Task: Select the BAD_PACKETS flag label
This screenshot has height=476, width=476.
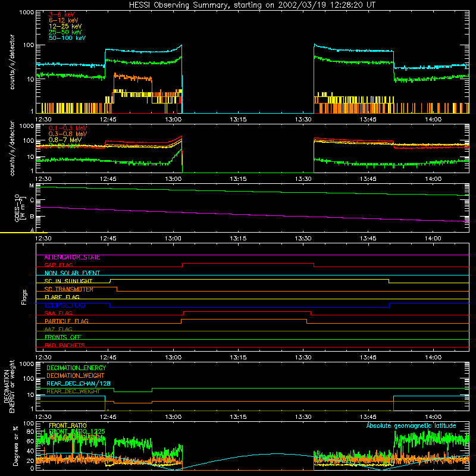Action: point(65,346)
